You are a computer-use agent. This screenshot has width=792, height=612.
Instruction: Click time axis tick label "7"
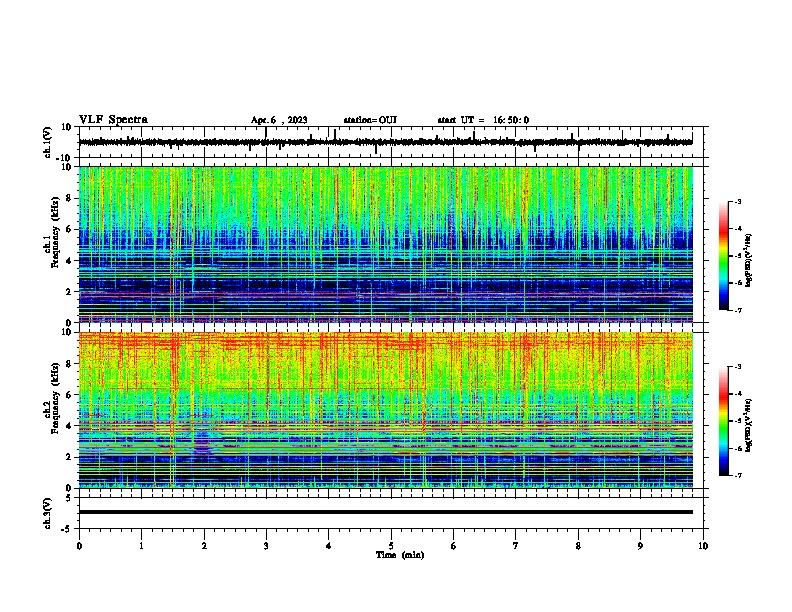516,546
